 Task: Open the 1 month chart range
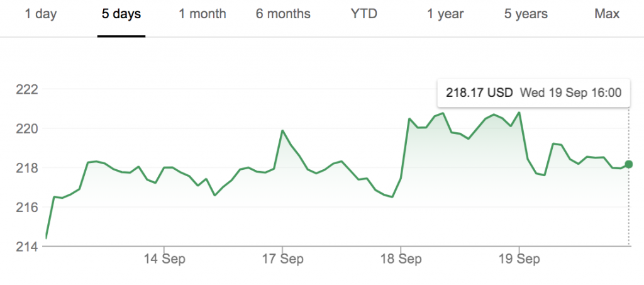[202, 14]
